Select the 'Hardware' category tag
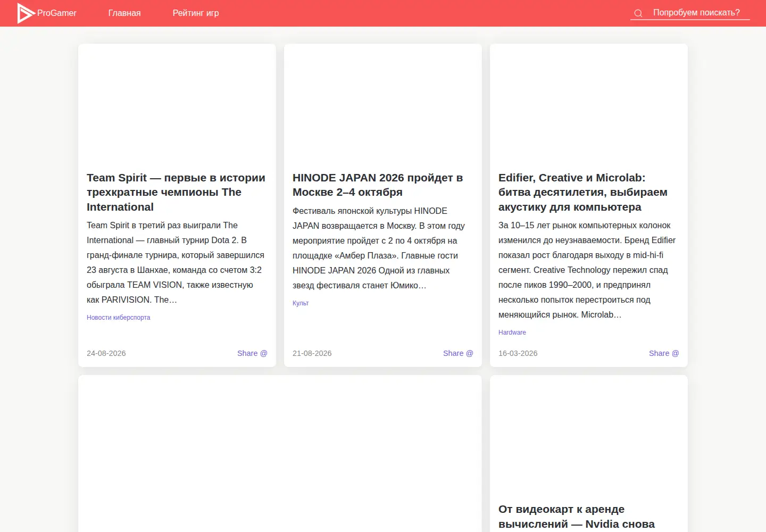 [x=512, y=332]
